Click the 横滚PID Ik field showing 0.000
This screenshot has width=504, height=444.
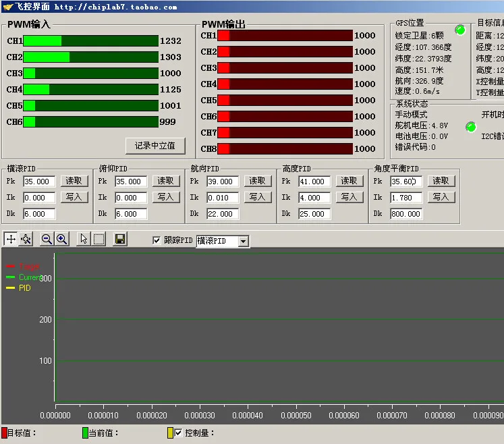coord(39,198)
